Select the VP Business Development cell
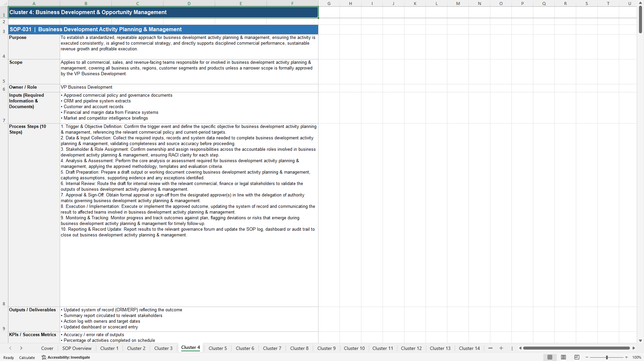 (x=189, y=88)
